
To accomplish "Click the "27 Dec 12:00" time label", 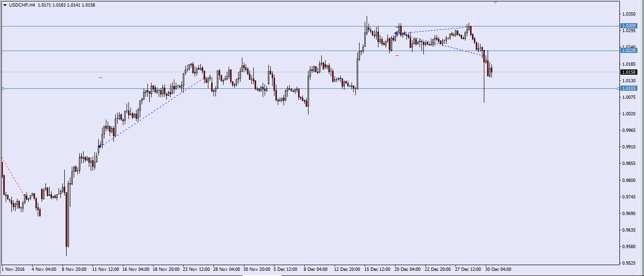I will pos(469,269).
